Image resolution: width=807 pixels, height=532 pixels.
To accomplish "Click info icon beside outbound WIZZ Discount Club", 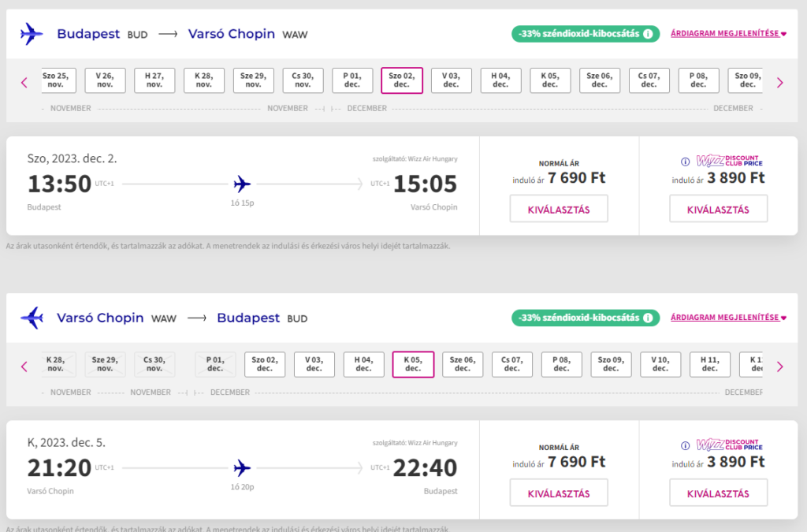I will click(x=685, y=162).
